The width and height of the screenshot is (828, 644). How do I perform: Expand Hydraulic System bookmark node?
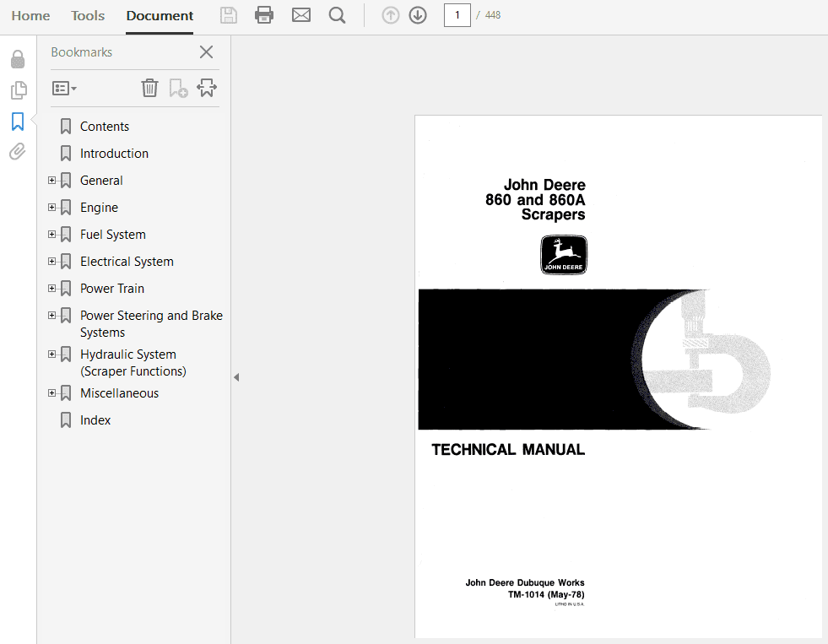point(51,354)
